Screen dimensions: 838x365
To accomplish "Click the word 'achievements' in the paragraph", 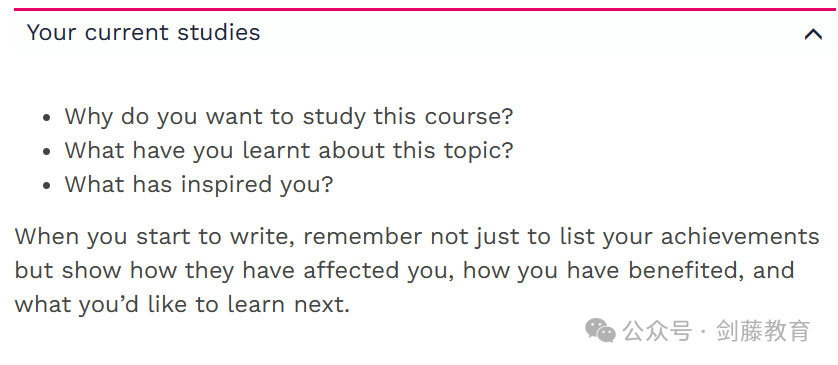I will [740, 236].
